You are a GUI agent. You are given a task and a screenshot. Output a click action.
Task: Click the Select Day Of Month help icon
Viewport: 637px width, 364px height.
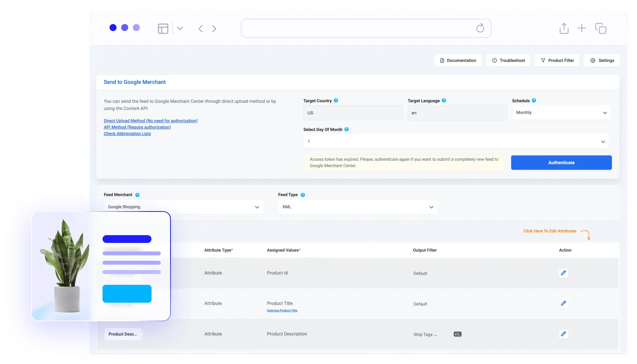[x=346, y=130]
